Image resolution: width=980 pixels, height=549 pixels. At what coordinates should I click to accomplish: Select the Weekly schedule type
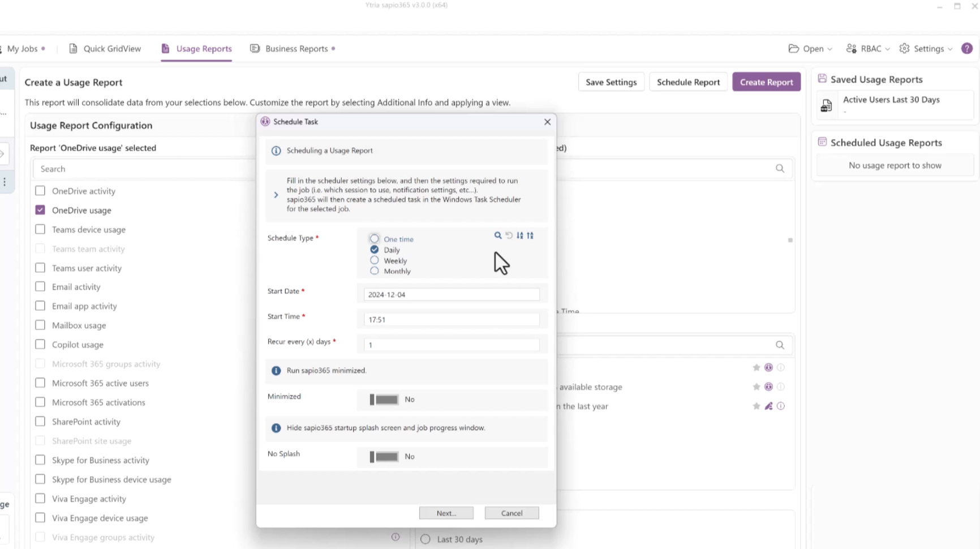[374, 260]
